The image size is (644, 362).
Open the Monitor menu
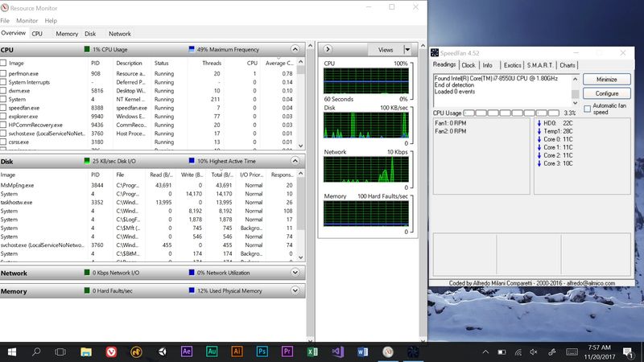(x=27, y=21)
